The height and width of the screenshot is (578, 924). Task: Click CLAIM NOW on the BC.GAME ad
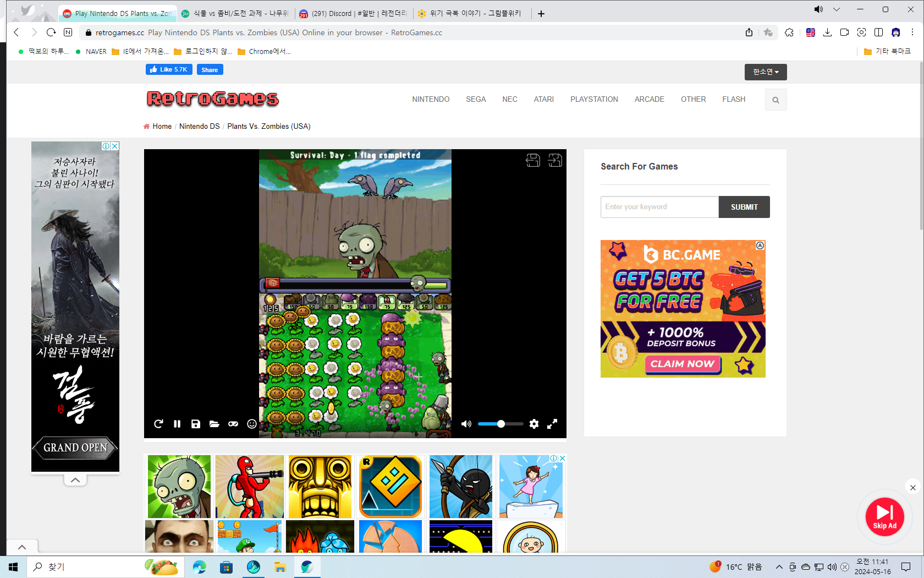click(x=683, y=364)
